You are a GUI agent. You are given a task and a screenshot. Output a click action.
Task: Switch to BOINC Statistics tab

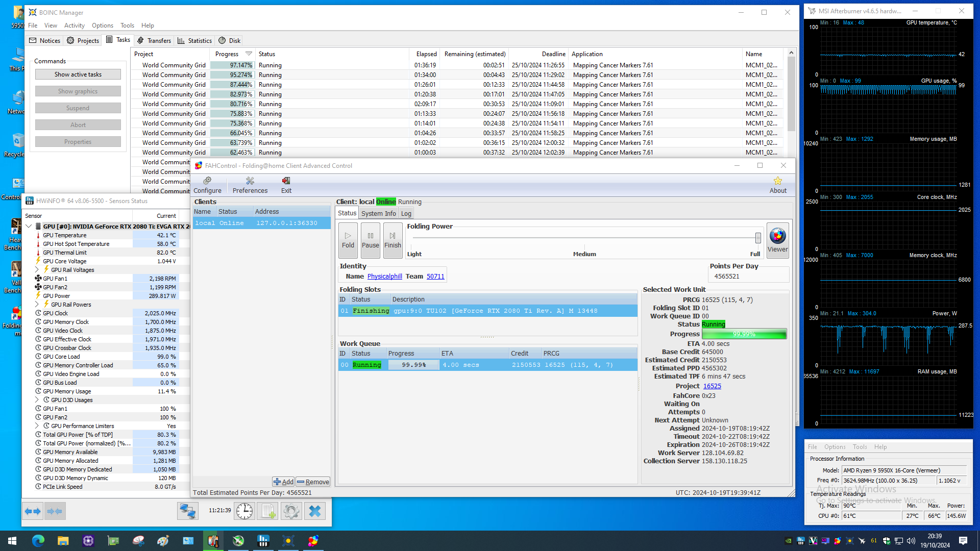coord(194,40)
